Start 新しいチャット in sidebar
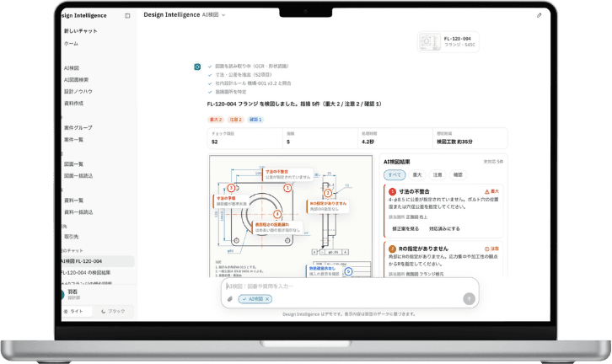This screenshot has width=612, height=364. pyautogui.click(x=81, y=31)
